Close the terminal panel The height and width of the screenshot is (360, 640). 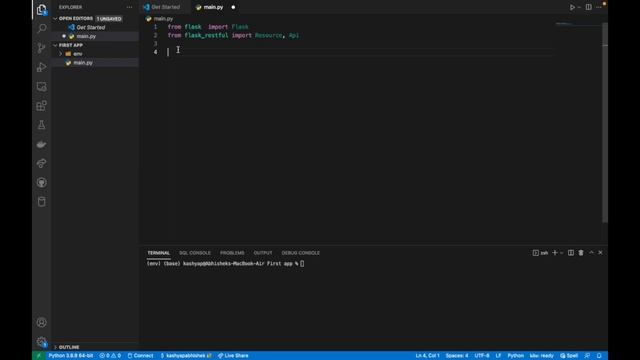600,253
